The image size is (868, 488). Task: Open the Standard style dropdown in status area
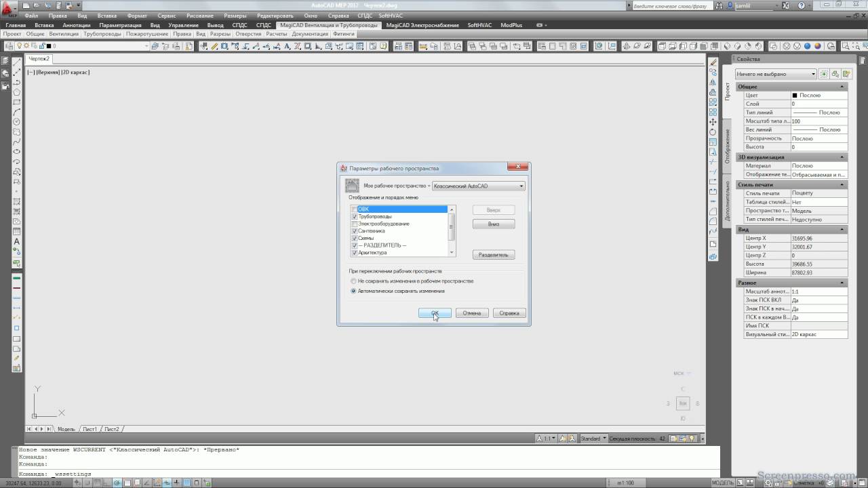pos(593,439)
